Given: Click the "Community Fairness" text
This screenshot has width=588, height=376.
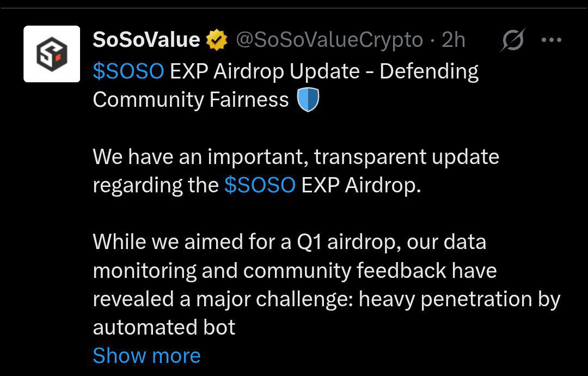Looking at the screenshot, I should coord(191,100).
